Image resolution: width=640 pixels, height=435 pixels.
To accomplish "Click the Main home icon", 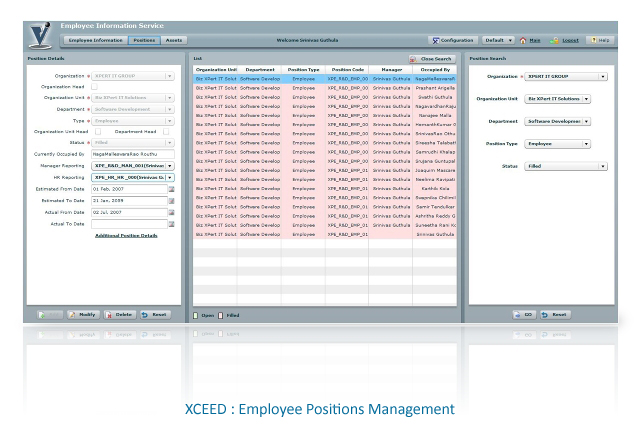I will (523, 40).
